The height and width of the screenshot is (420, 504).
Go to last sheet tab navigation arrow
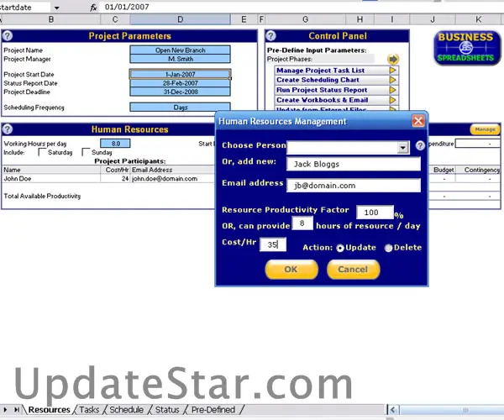(x=17, y=410)
